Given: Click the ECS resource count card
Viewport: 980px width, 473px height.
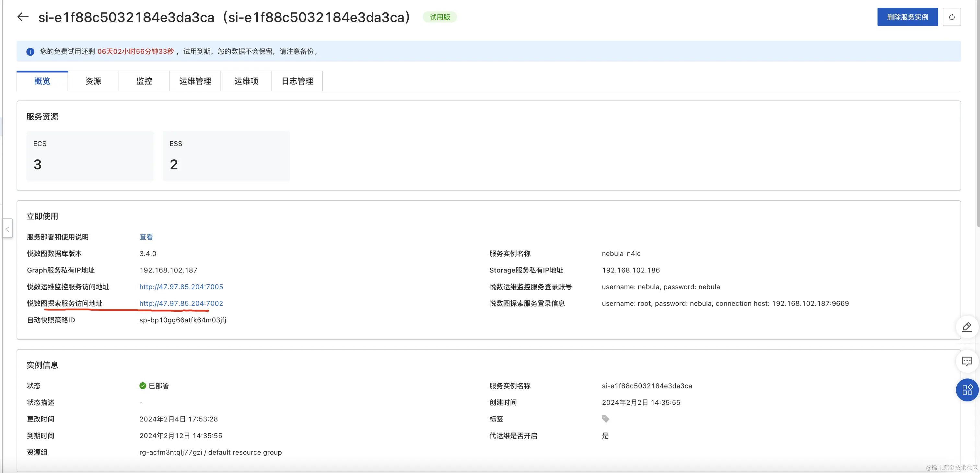Looking at the screenshot, I should (90, 156).
